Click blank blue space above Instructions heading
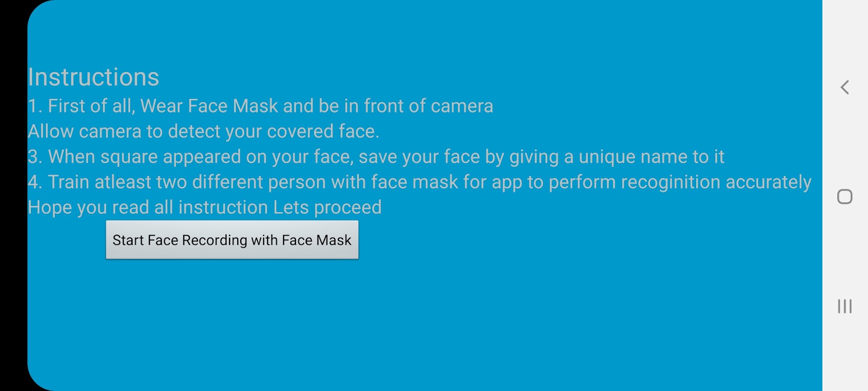The width and height of the screenshot is (868, 391). coord(425,32)
